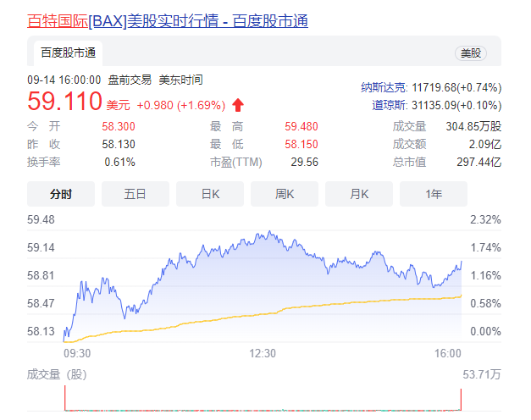Click the current price 59.110
The width and height of the screenshot is (531, 420).
(64, 102)
